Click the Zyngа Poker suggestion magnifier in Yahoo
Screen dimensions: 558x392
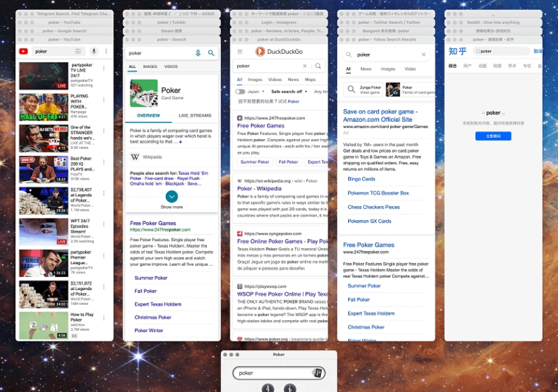click(x=351, y=89)
